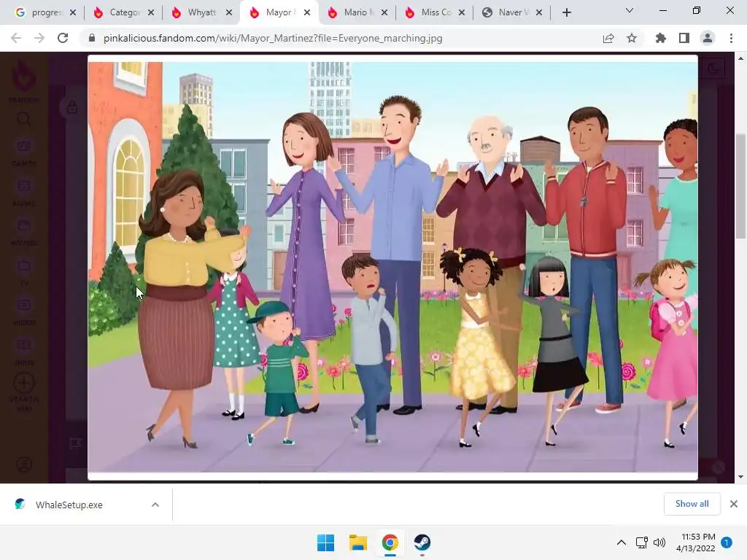Toggle dark mode moon icon
This screenshot has height=560, width=747.
click(x=713, y=69)
